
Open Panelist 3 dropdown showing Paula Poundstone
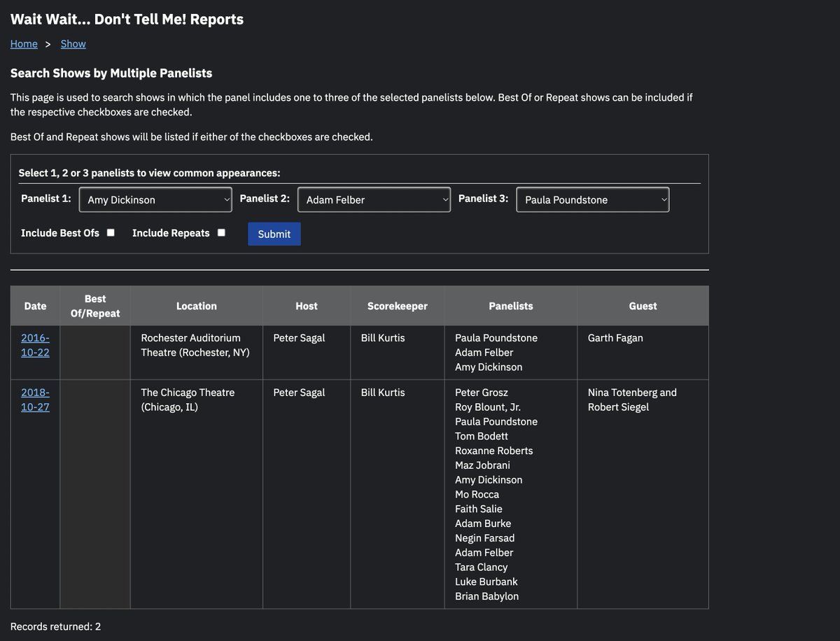[593, 199]
